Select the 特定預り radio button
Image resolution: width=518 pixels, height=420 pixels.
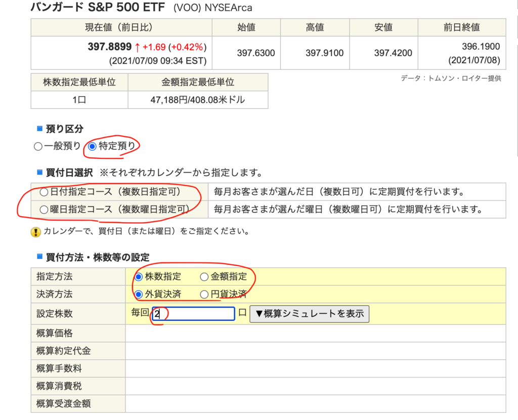(x=92, y=146)
